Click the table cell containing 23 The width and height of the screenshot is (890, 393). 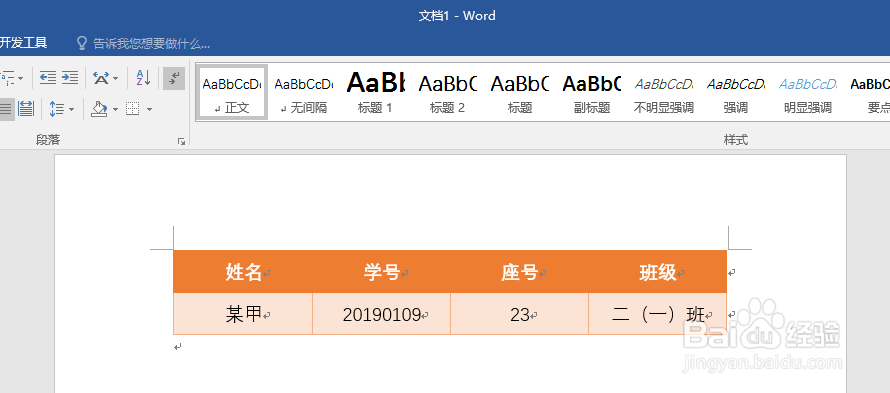[x=519, y=314]
